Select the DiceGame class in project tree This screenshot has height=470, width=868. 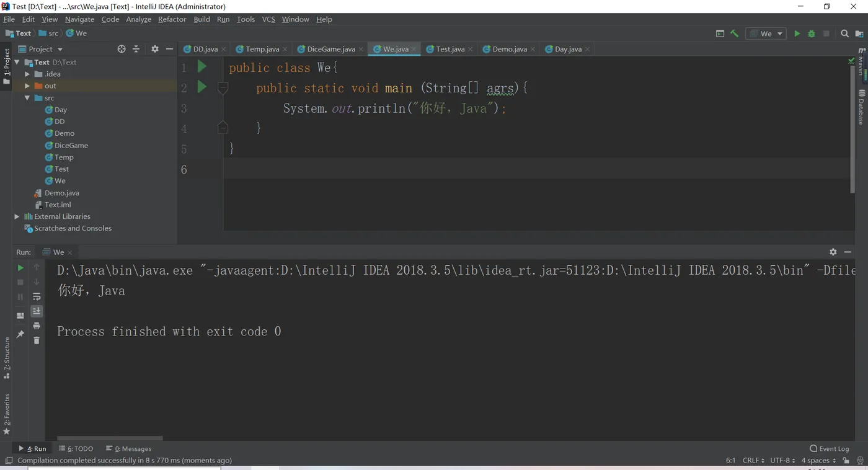pos(66,145)
